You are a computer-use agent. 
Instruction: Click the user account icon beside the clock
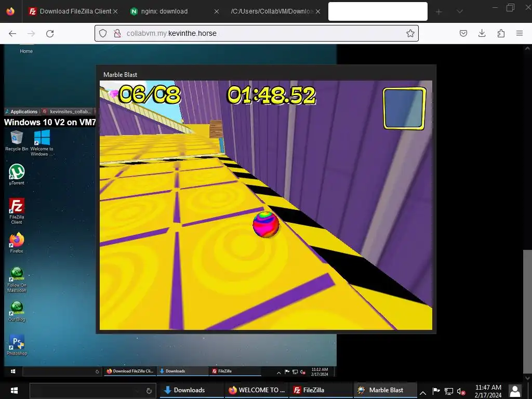click(515, 391)
